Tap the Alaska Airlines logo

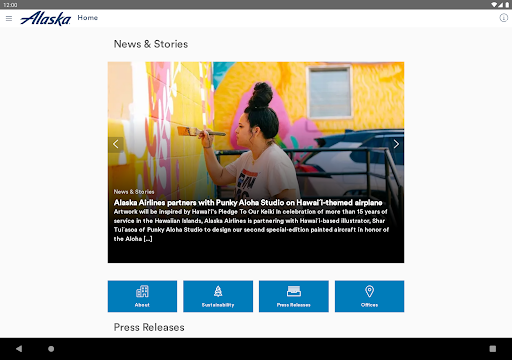tap(45, 18)
